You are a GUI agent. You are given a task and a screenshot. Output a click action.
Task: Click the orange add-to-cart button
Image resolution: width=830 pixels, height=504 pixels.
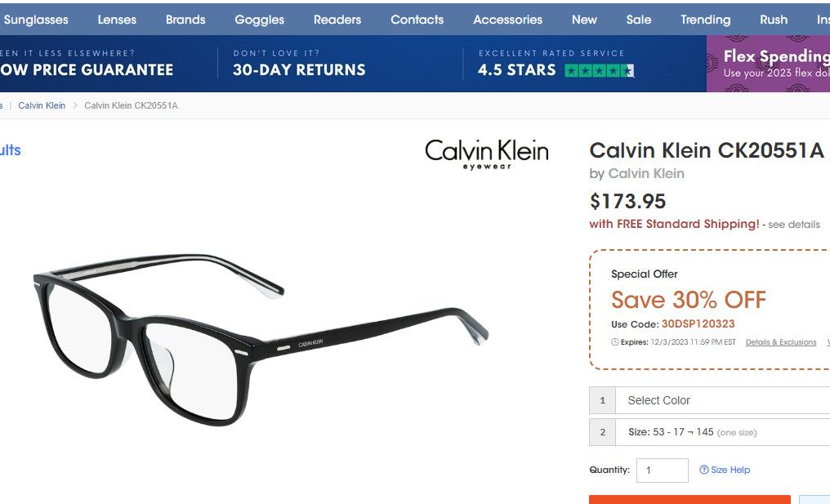(689, 499)
